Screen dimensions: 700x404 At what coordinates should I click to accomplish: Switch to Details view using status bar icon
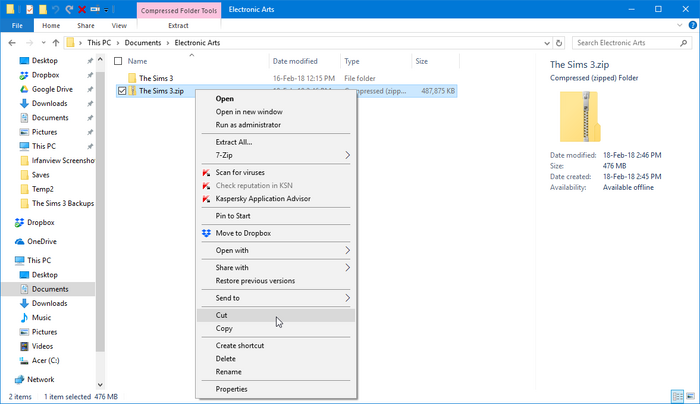tap(677, 396)
